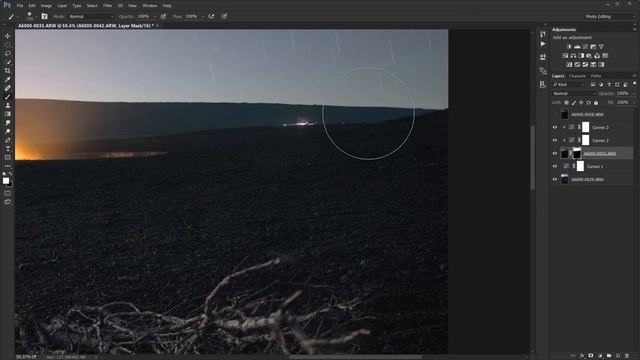The image size is (640, 360).
Task: Add an Invert adjustment
Action: (569, 64)
